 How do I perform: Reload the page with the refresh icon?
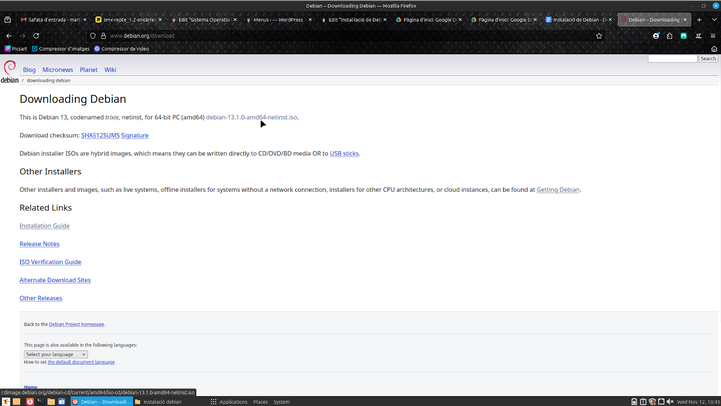[x=36, y=36]
